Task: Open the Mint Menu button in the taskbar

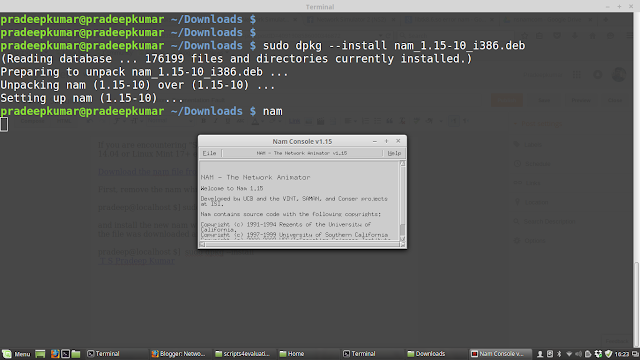Action: coord(16,354)
